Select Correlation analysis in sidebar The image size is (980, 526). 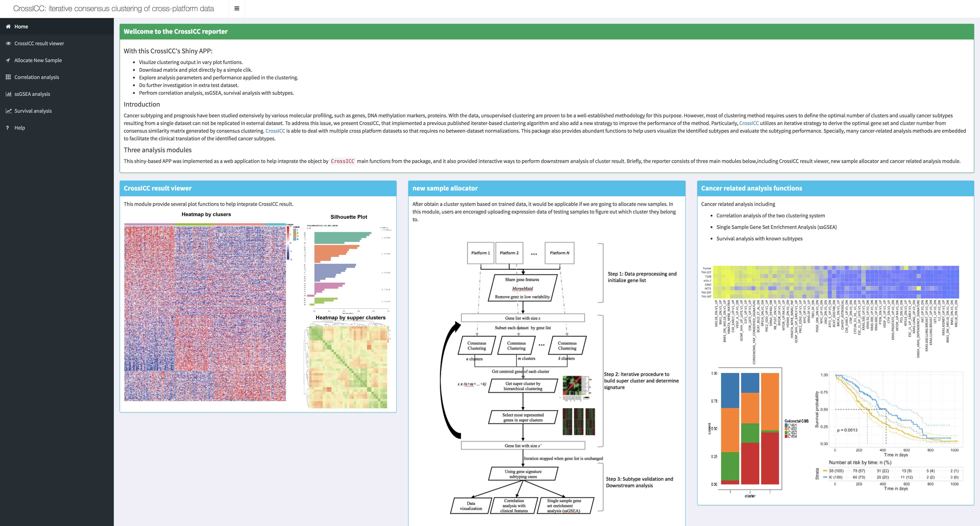pyautogui.click(x=37, y=77)
